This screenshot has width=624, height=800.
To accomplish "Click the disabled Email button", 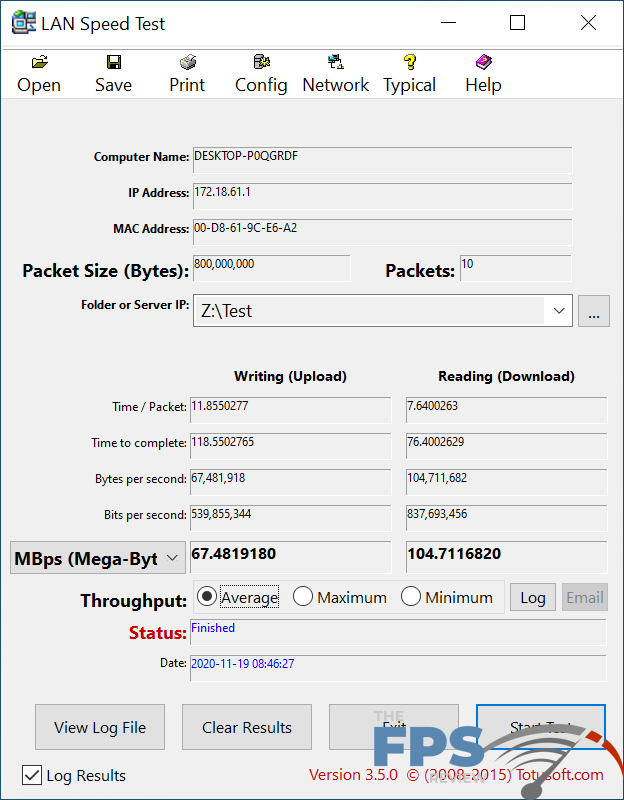I will tap(585, 597).
